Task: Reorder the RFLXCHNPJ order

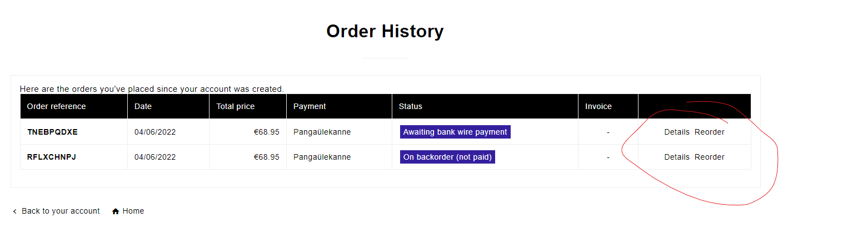Action: click(709, 157)
